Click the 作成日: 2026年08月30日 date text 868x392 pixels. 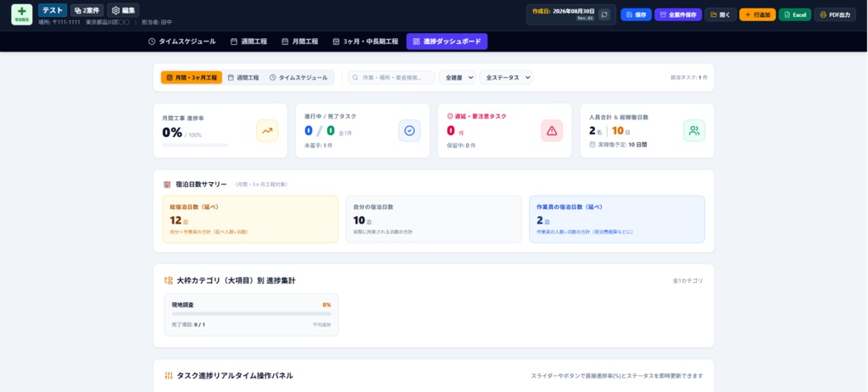tap(563, 11)
